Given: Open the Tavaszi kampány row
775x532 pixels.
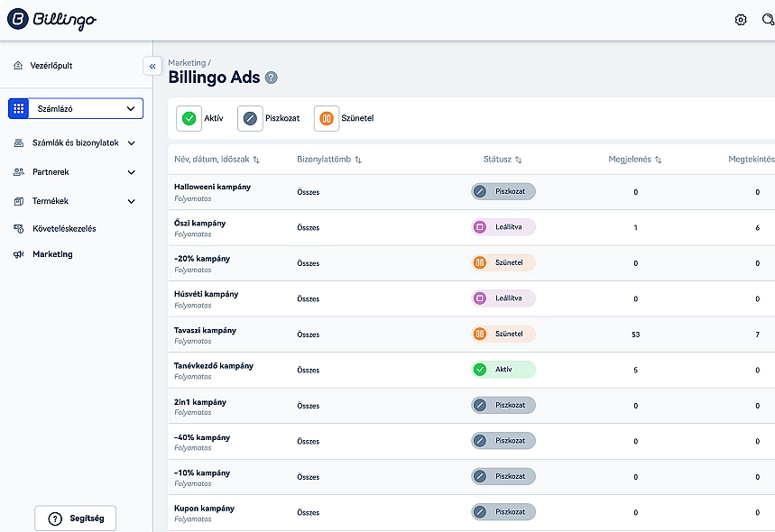Looking at the screenshot, I should (x=206, y=331).
